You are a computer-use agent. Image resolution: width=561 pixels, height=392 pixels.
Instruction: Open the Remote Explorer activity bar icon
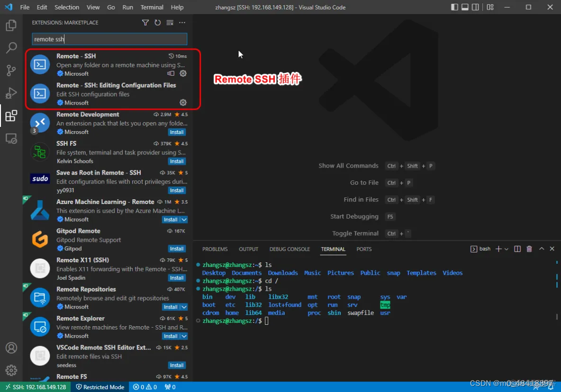(11, 139)
